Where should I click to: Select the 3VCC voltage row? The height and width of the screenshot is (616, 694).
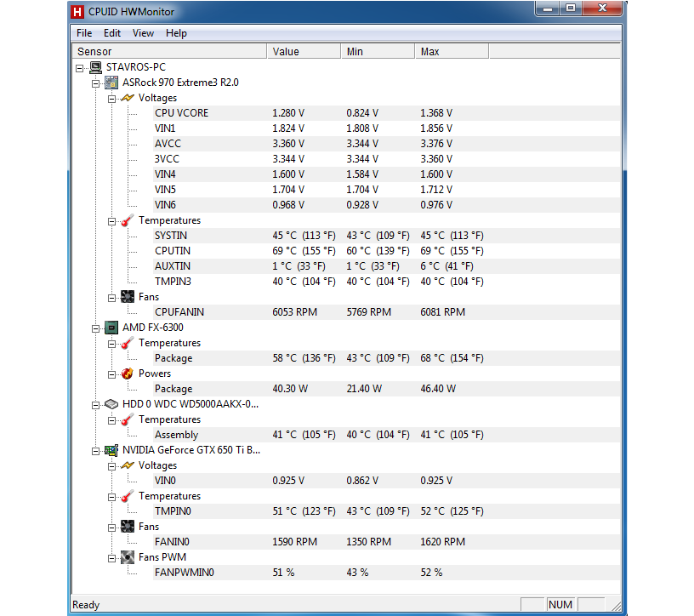386,159
